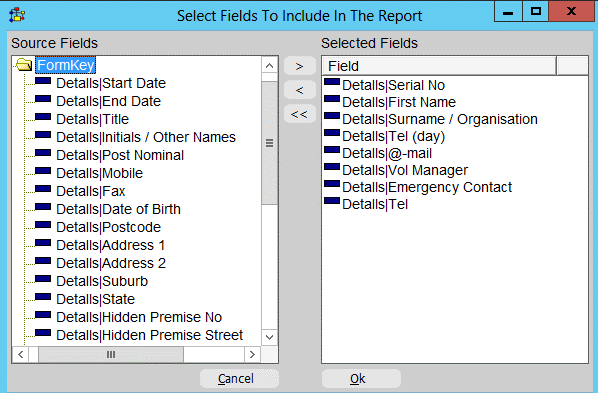Click the blue icon next to Details|Mobile
Image resolution: width=598 pixels, height=393 pixels.
43,171
